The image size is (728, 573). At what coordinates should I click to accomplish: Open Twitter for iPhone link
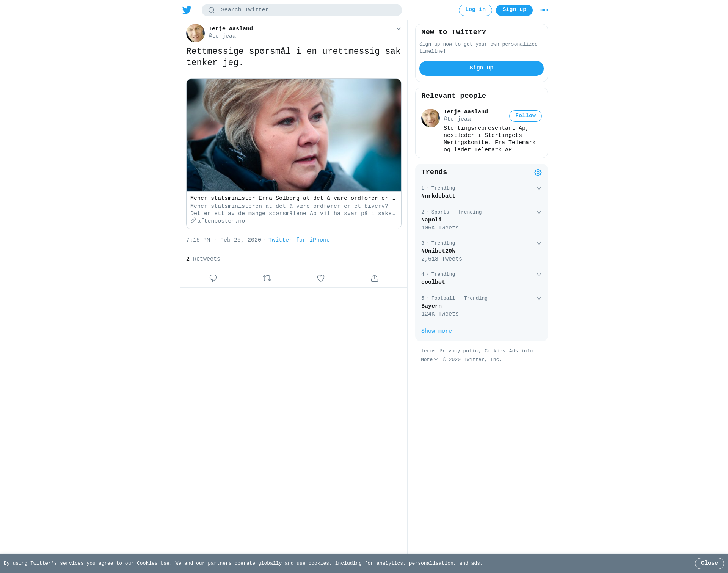click(299, 240)
